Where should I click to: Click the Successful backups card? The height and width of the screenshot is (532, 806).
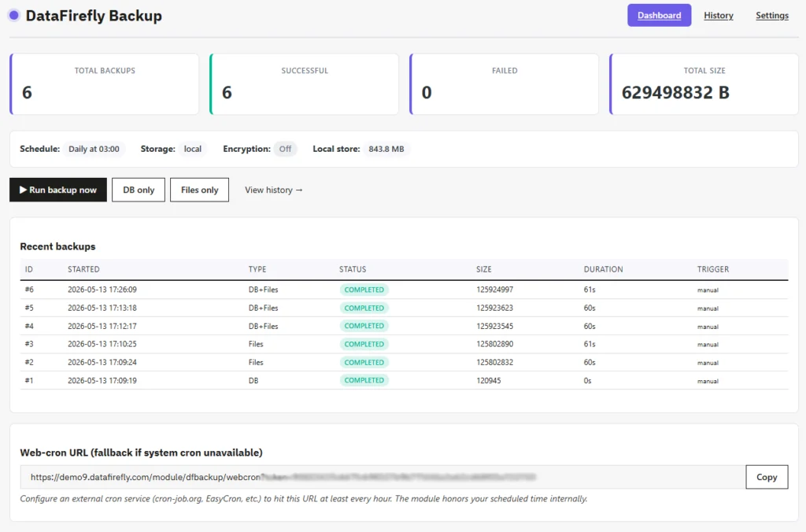[305, 84]
